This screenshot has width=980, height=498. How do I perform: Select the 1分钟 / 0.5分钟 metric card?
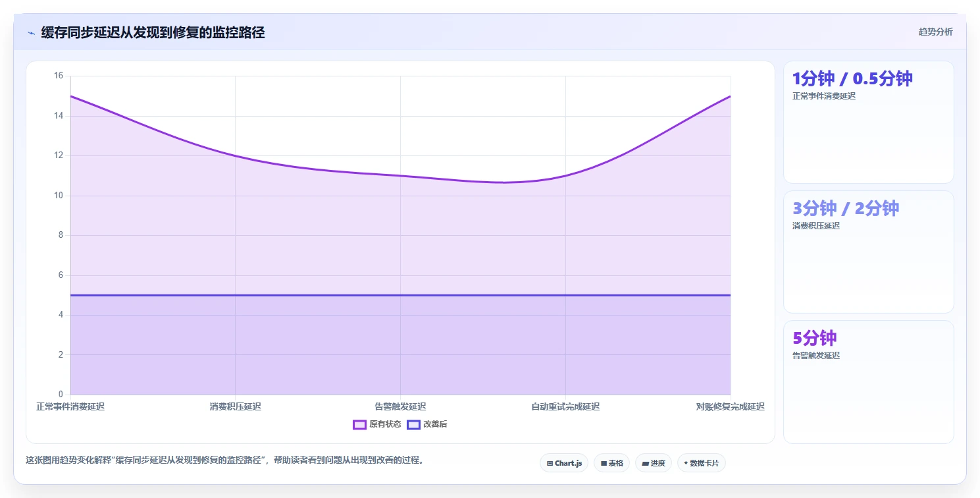click(868, 122)
